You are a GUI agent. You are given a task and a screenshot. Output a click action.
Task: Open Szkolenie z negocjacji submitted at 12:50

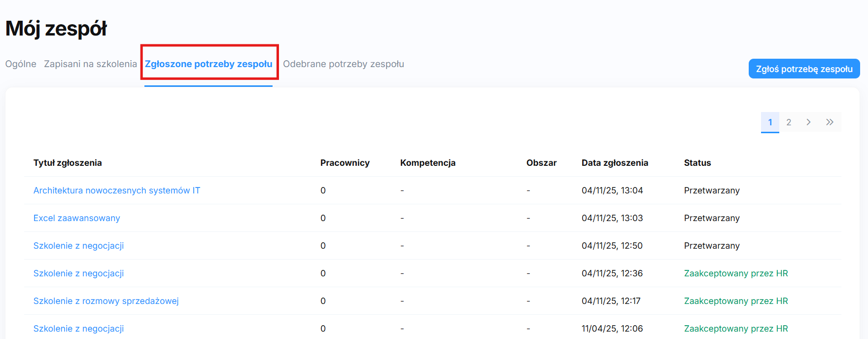click(78, 246)
